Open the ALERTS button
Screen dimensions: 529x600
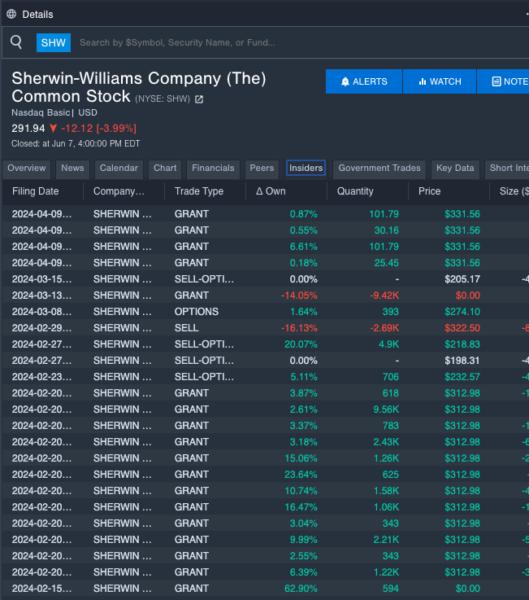pyautogui.click(x=364, y=82)
